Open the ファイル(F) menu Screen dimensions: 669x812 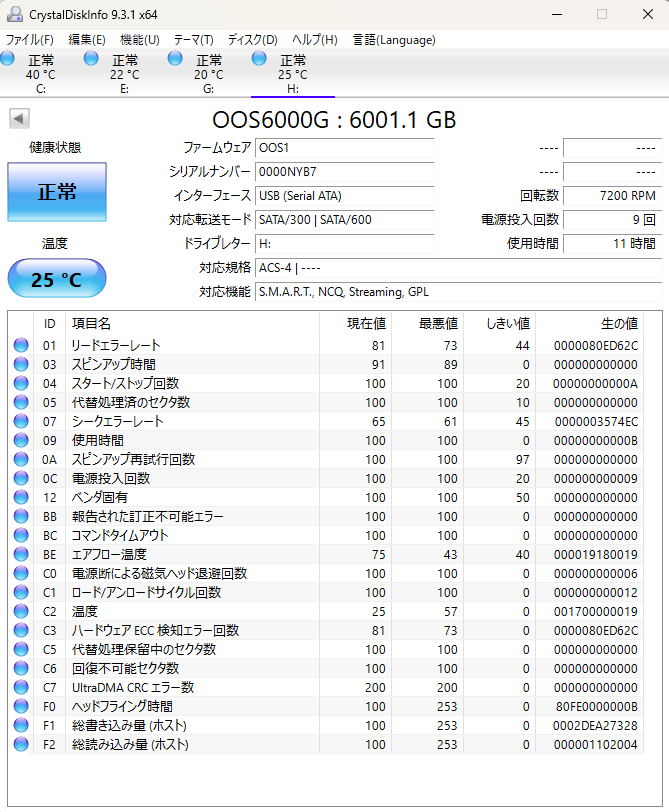(30, 40)
